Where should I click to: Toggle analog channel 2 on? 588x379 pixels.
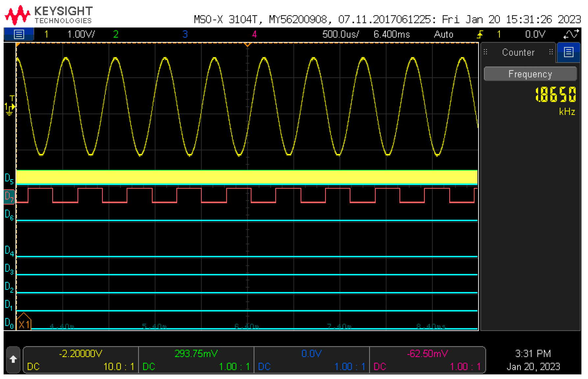(x=116, y=34)
